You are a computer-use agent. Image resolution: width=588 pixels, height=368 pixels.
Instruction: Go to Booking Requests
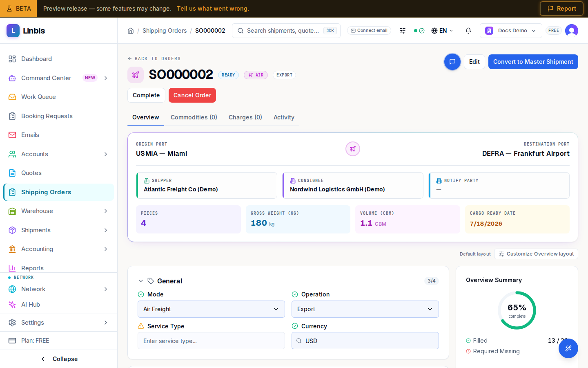click(59, 116)
